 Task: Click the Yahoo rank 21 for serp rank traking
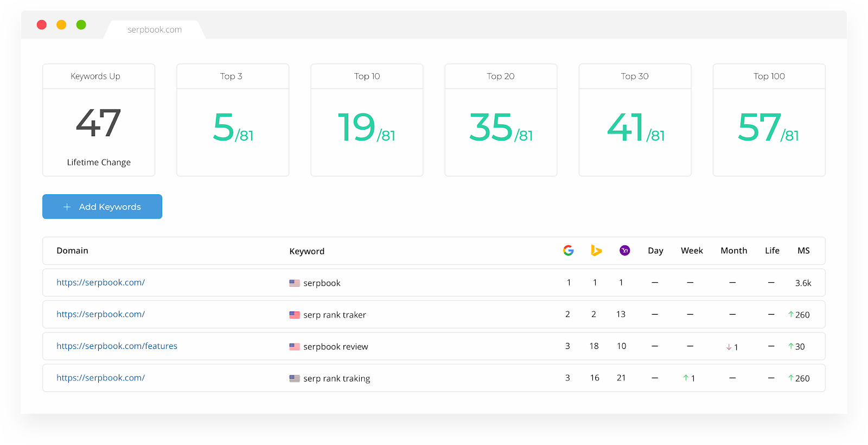(x=621, y=378)
